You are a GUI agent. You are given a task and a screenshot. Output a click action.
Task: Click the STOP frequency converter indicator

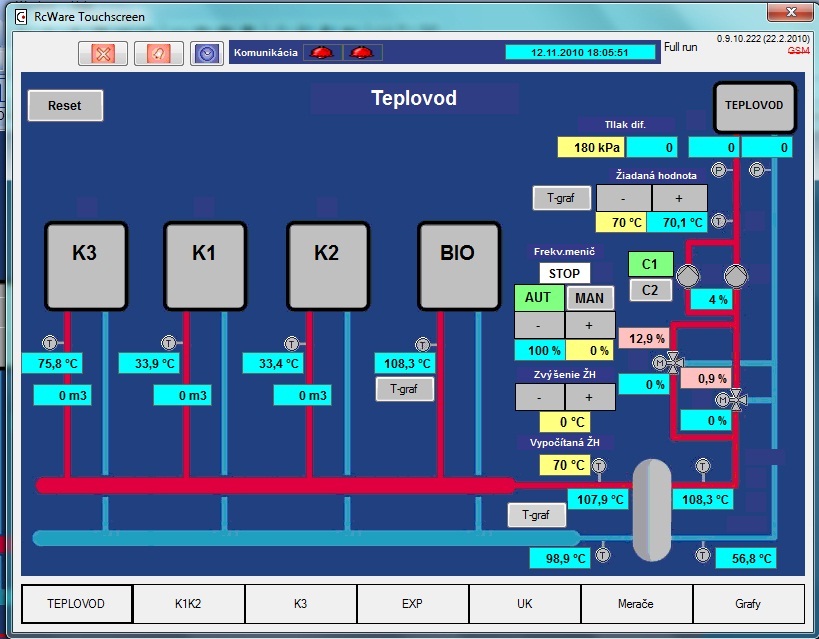pyautogui.click(x=564, y=273)
